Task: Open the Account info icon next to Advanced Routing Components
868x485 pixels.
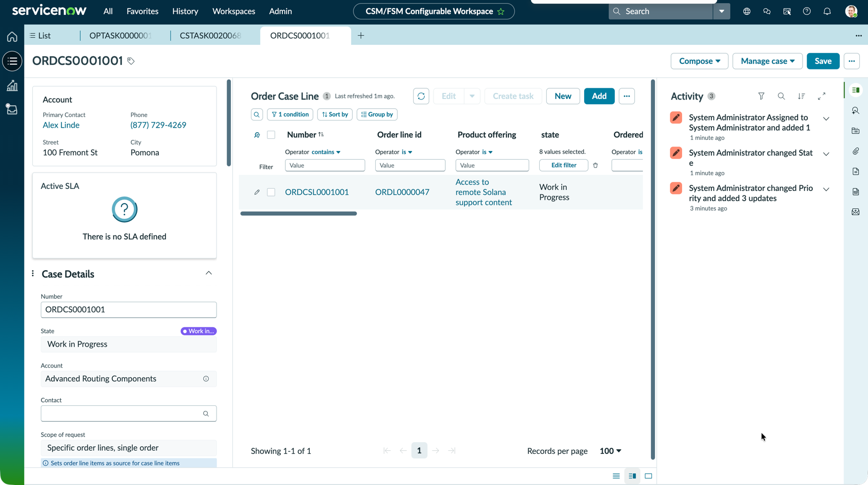Action: point(206,379)
